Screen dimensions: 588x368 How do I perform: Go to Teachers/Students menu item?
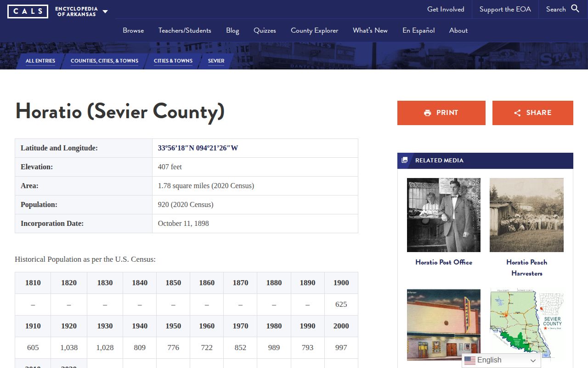[185, 30]
